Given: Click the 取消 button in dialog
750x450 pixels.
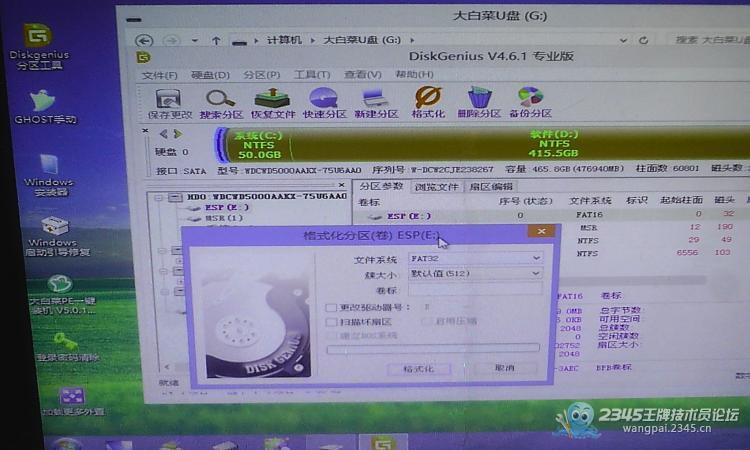Looking at the screenshot, I should tap(505, 368).
